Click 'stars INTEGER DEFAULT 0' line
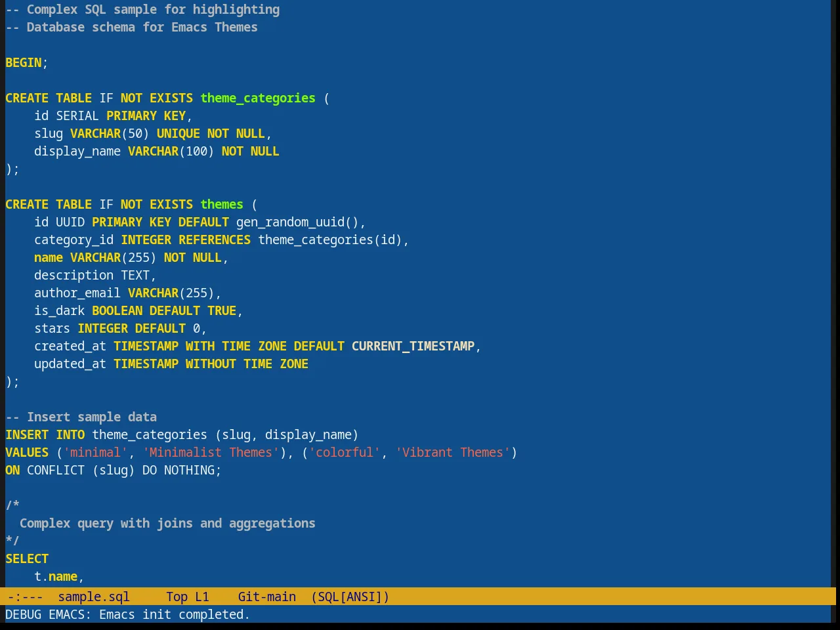 (121, 328)
